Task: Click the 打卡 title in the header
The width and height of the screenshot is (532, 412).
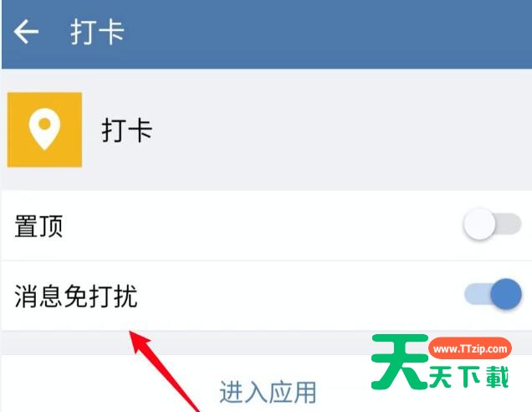Action: click(x=97, y=33)
